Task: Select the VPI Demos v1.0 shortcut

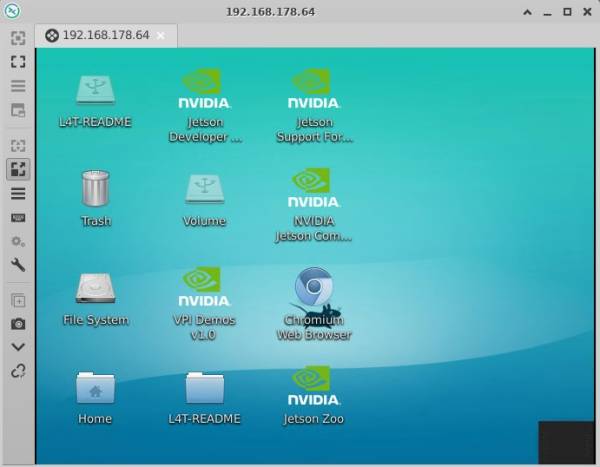Action: click(204, 304)
